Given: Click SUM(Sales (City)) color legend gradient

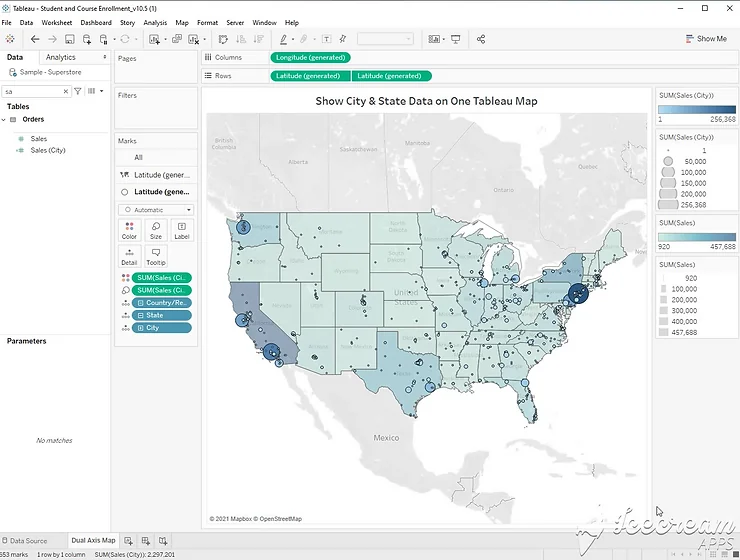Looking at the screenshot, I should pos(697,110).
